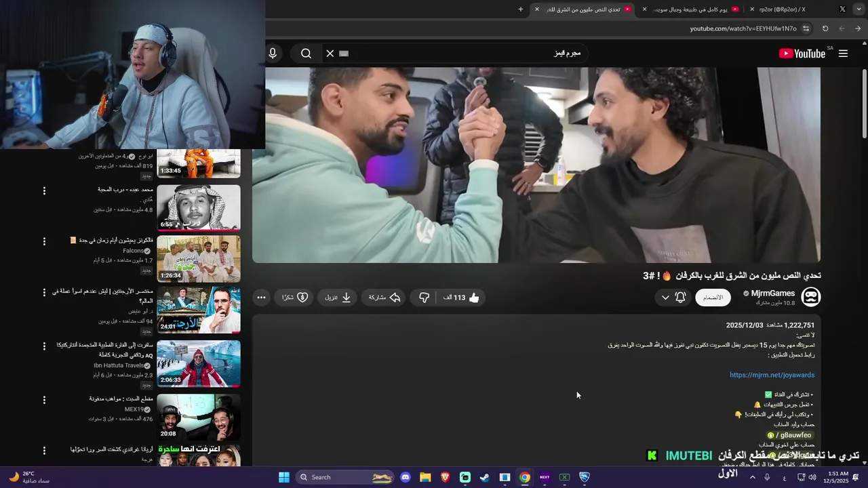Show hidden system tray icons chevron

[752, 477]
